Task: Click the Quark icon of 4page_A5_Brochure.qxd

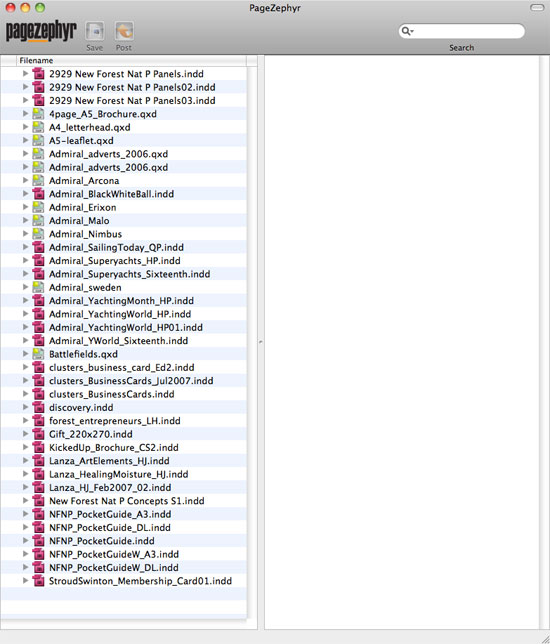Action: (x=38, y=114)
